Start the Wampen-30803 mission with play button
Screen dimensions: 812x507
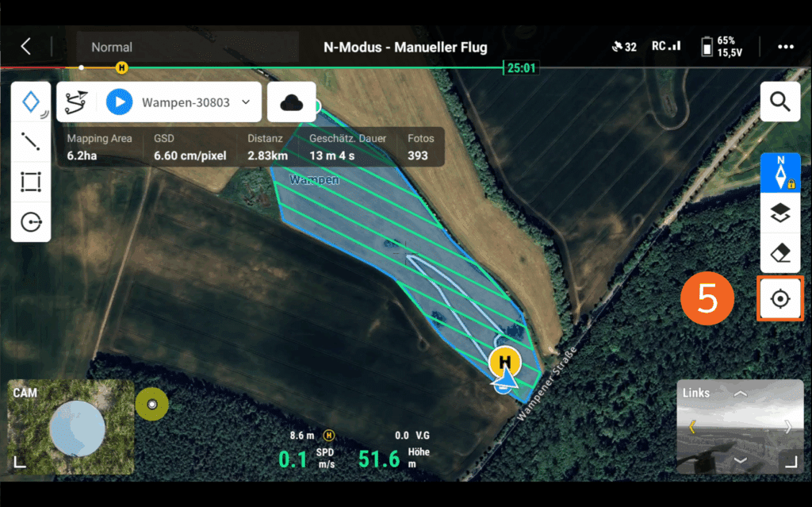pyautogui.click(x=119, y=102)
